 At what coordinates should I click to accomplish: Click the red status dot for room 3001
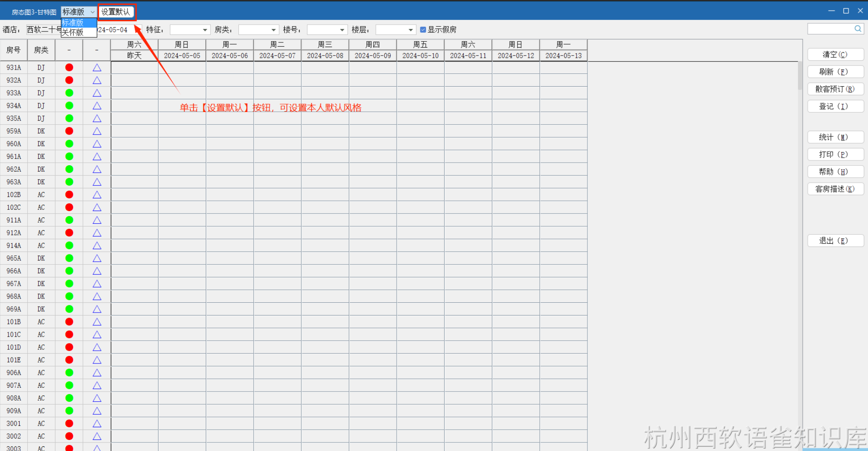pos(69,423)
